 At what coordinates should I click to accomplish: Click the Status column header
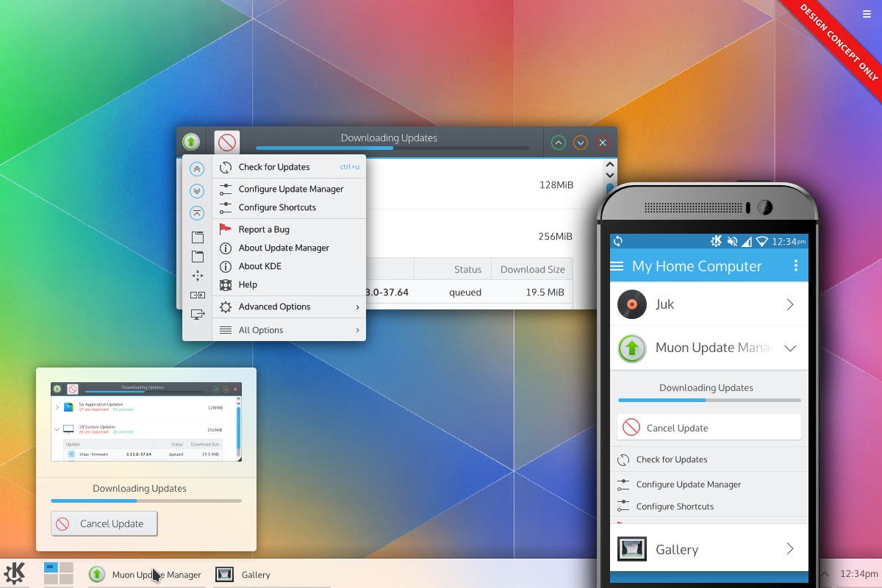tap(454, 269)
